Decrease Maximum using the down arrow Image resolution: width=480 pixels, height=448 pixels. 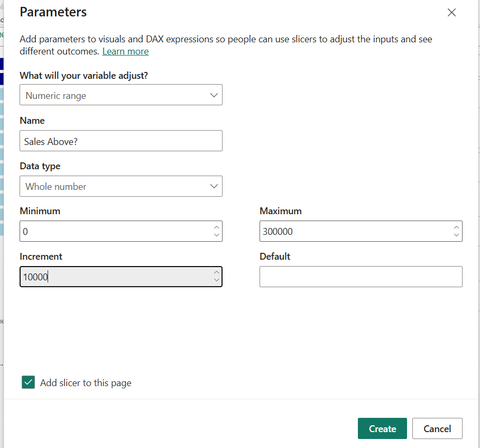(x=456, y=235)
